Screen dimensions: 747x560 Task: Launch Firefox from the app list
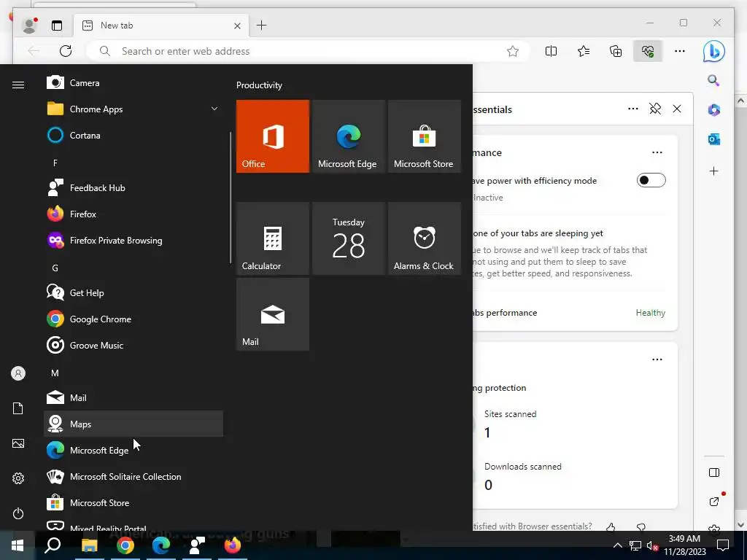133,214
